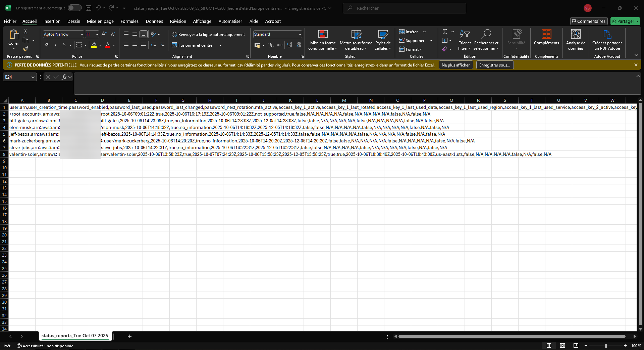This screenshot has width=644, height=350.
Task: Click the Enregistrer sous... button
Action: click(494, 65)
